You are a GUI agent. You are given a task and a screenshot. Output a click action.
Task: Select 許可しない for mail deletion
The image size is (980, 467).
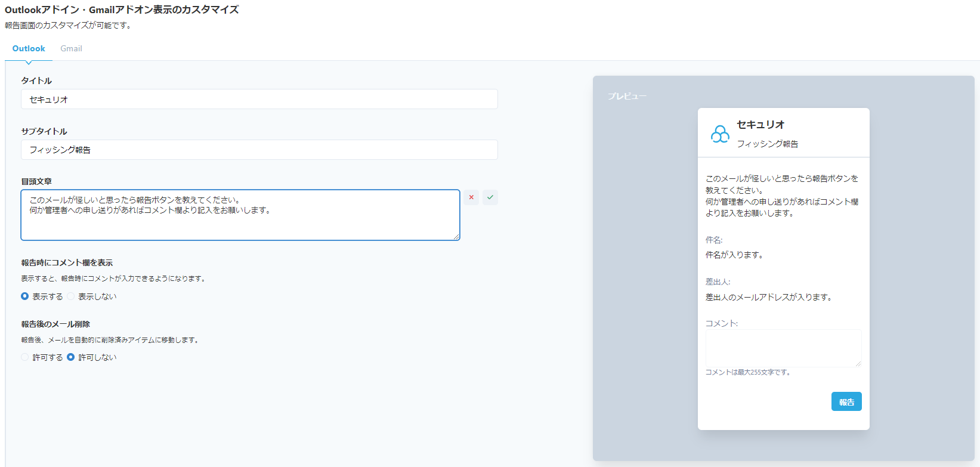coord(71,357)
